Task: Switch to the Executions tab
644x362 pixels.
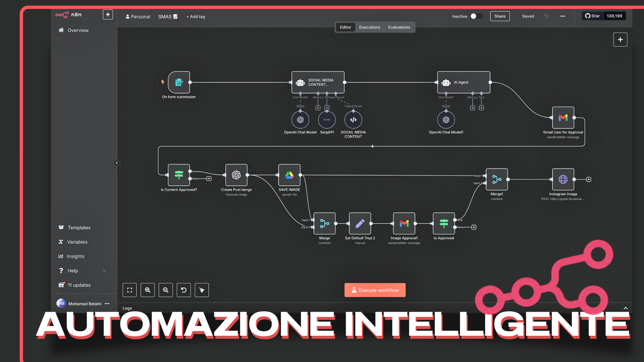Action: click(x=369, y=27)
